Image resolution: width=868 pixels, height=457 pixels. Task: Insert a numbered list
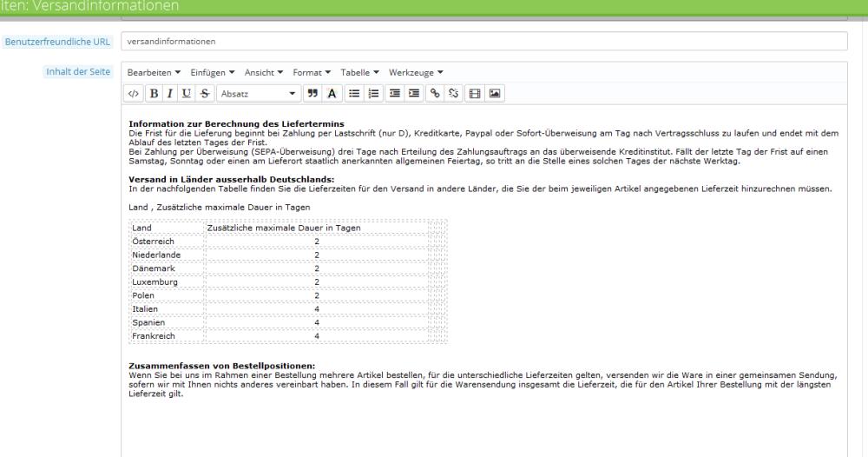tap(373, 94)
